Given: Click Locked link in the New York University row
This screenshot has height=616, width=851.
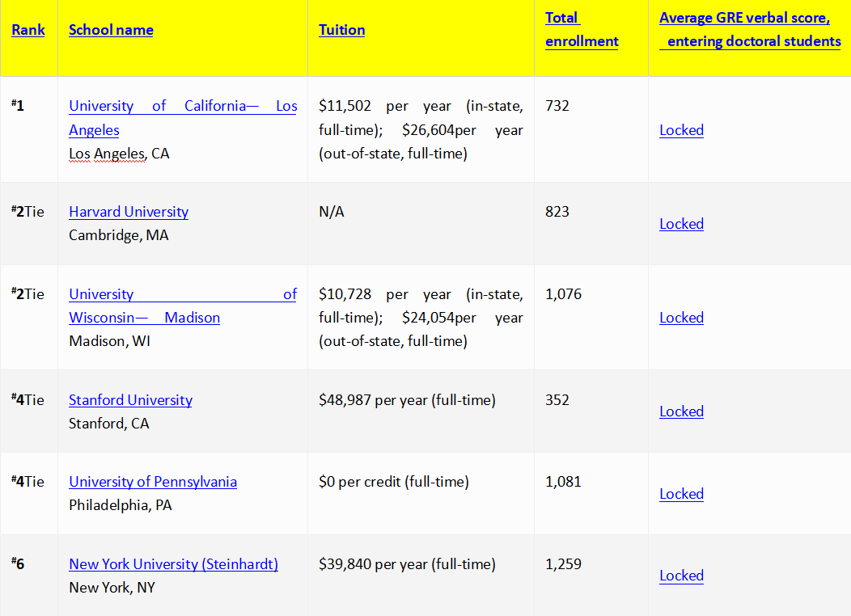Looking at the screenshot, I should pos(681,576).
